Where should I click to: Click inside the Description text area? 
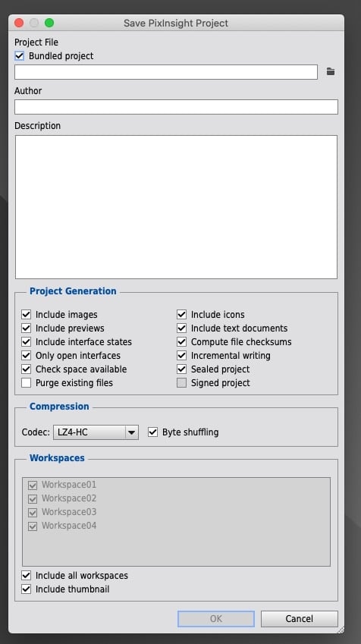[176, 207]
